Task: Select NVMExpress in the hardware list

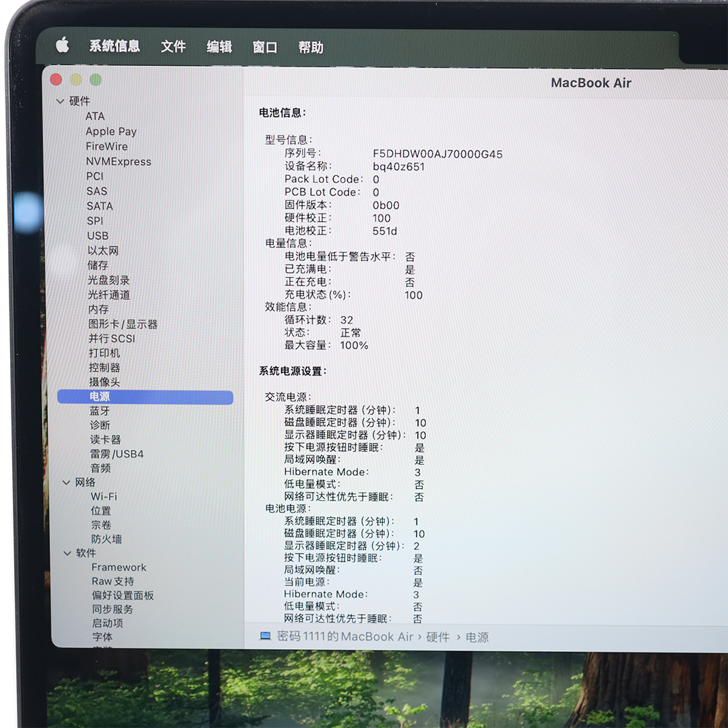Action: [x=118, y=162]
